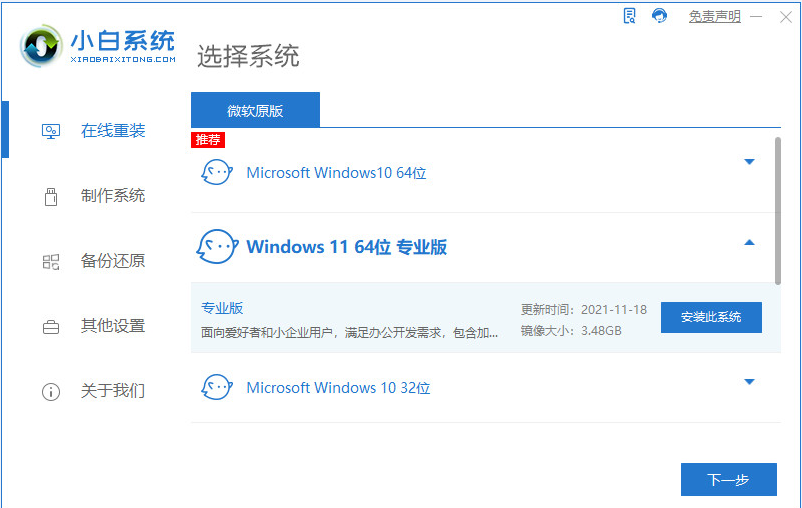Click the USB drive icon for 制作系统
Screen dimensions: 802x508
51,196
